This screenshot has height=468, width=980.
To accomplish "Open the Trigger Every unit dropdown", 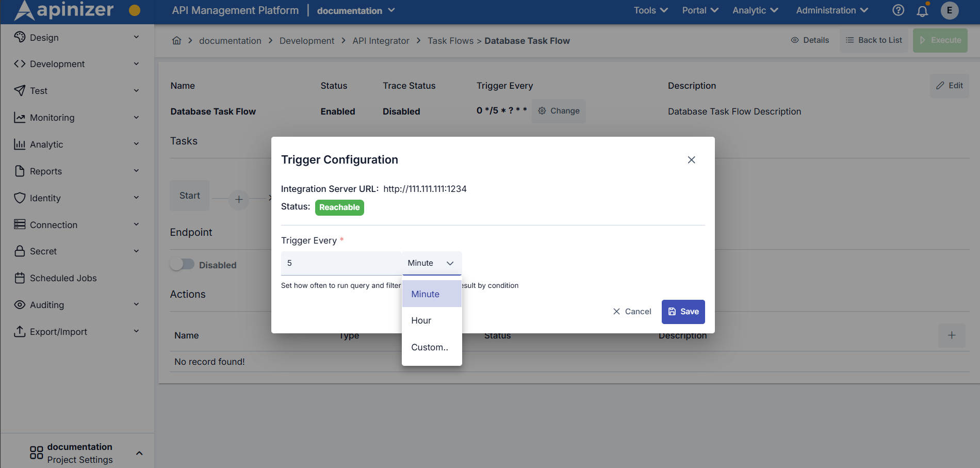I will (432, 263).
